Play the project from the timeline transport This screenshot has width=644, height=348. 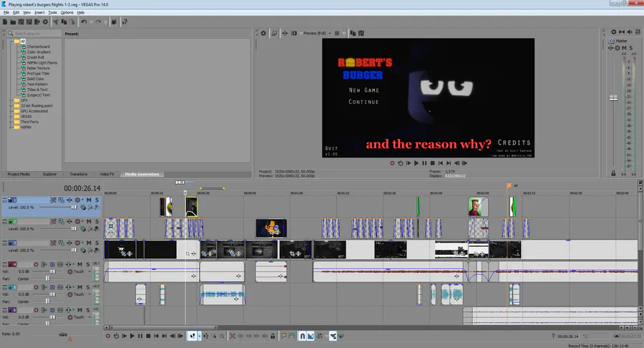pos(132,336)
